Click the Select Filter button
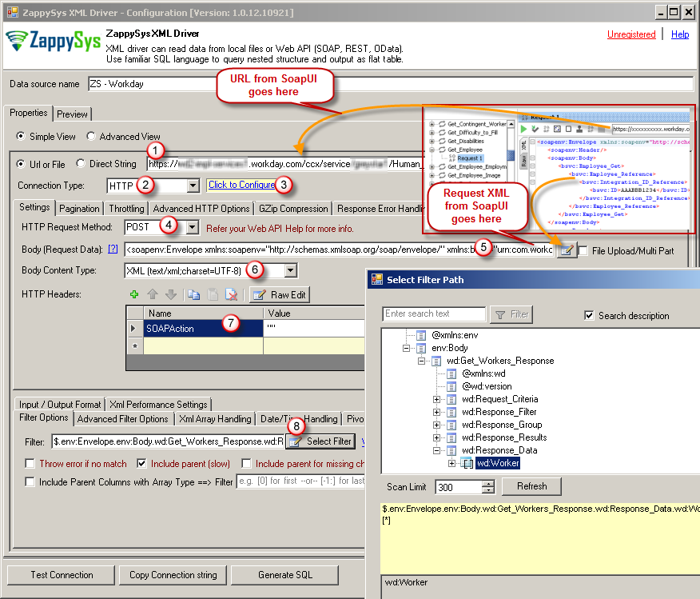 pyautogui.click(x=321, y=441)
